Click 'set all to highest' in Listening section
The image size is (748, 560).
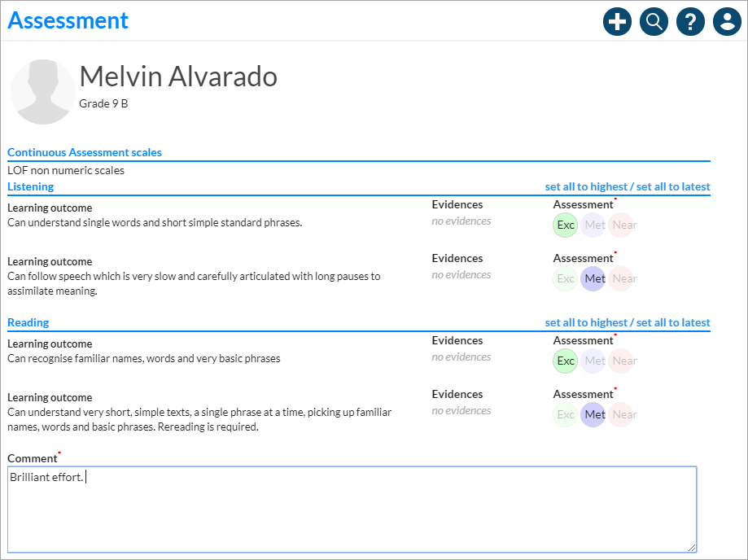click(586, 186)
